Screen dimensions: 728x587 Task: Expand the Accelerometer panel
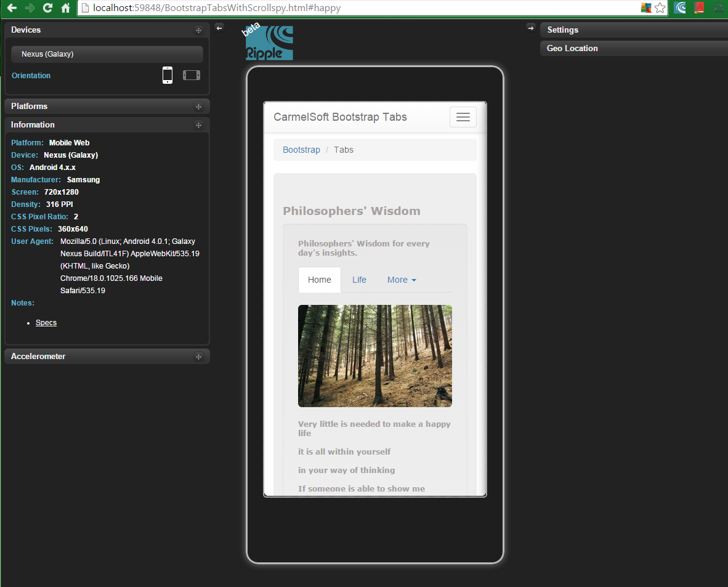(198, 356)
